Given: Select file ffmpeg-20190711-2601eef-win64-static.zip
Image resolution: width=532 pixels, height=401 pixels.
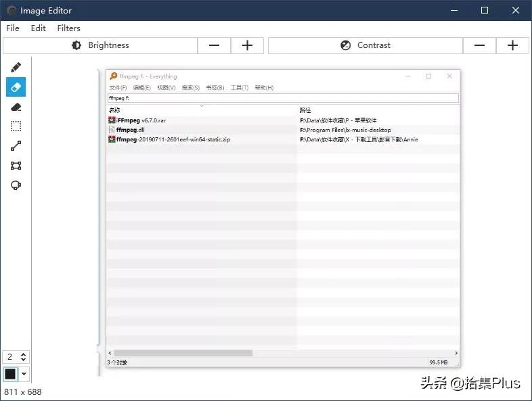Looking at the screenshot, I should click(173, 139).
